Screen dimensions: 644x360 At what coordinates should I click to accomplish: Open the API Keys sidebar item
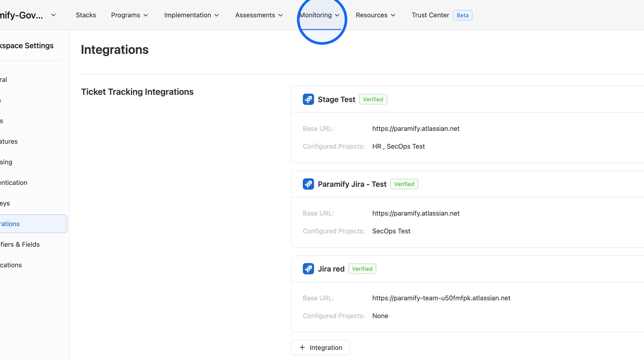(5, 203)
